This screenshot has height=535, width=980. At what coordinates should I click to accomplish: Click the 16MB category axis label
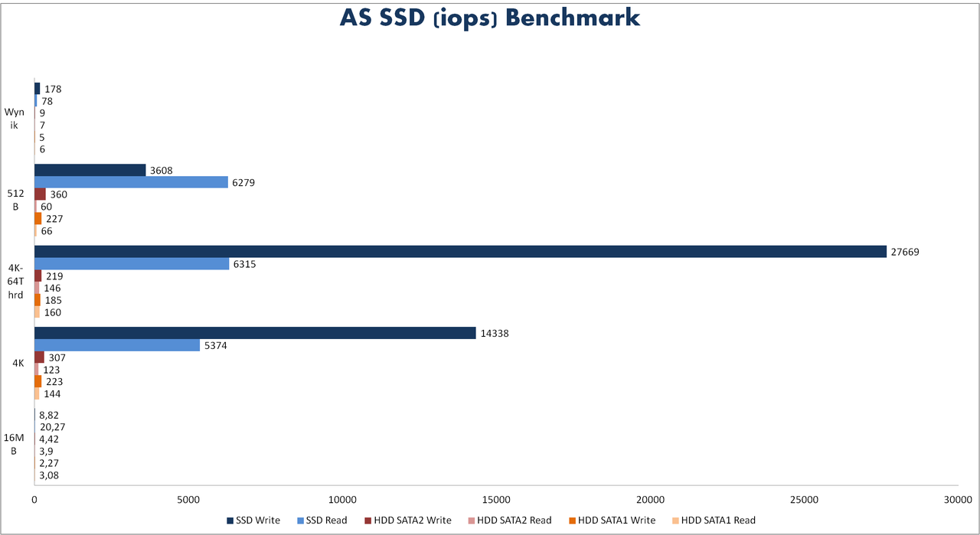click(15, 444)
